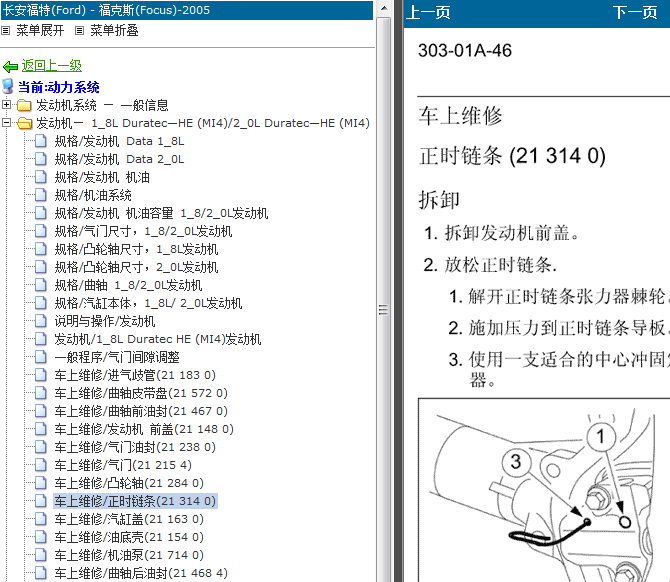Open 规格/机油系统
This screenshot has height=582, width=670.
tap(93, 195)
